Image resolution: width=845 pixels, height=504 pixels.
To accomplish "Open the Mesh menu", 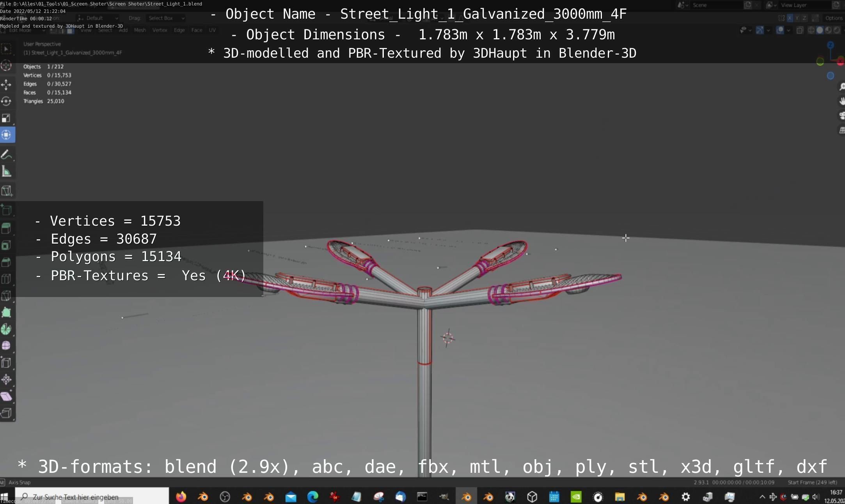I will pyautogui.click(x=140, y=30).
